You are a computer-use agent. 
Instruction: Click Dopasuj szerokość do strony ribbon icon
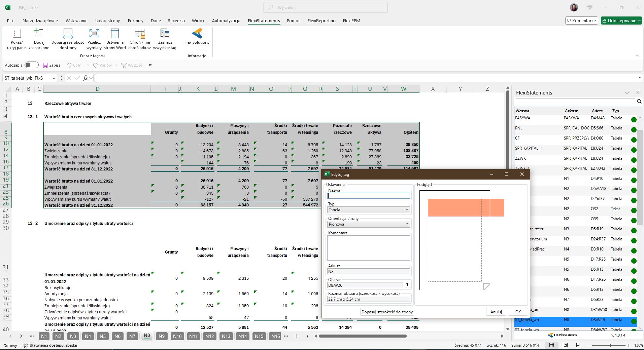pos(68,34)
